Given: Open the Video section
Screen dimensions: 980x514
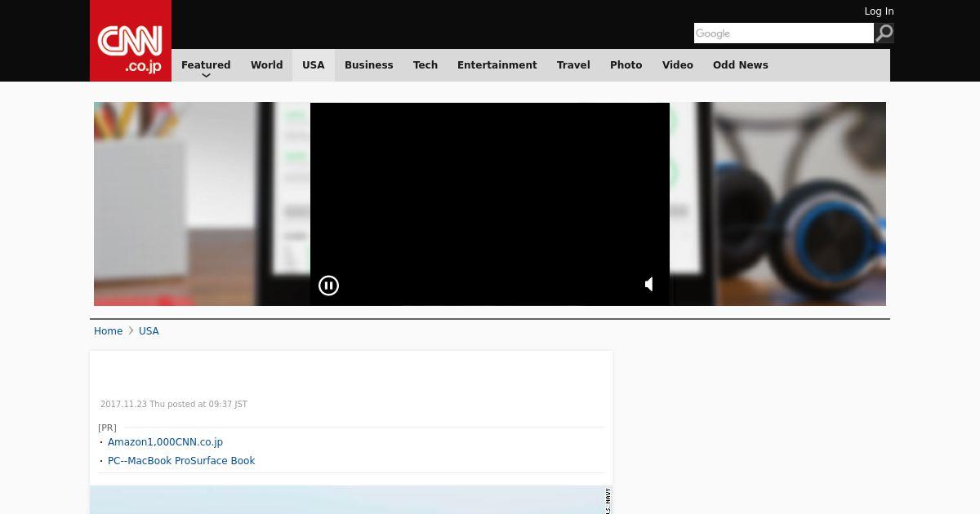Looking at the screenshot, I should 678,65.
